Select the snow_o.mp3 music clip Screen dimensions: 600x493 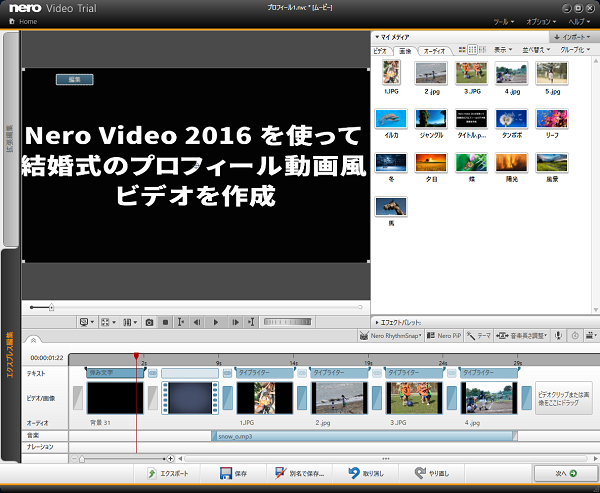pyautogui.click(x=364, y=436)
